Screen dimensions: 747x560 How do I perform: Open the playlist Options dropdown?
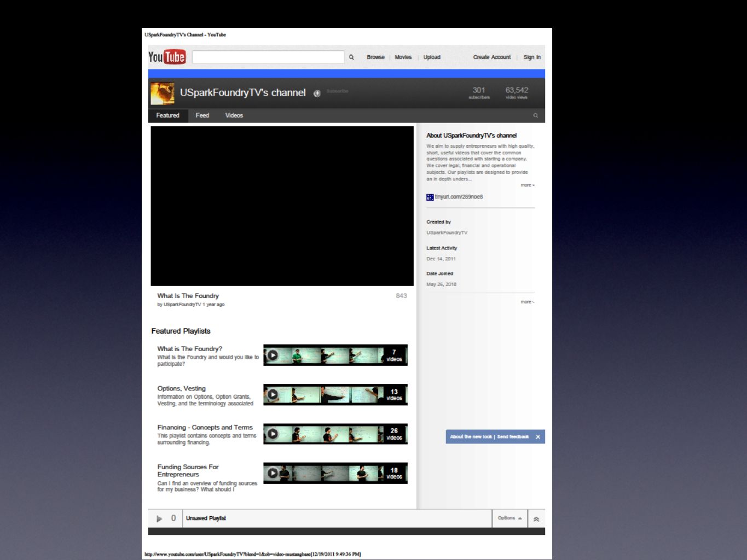click(x=509, y=518)
